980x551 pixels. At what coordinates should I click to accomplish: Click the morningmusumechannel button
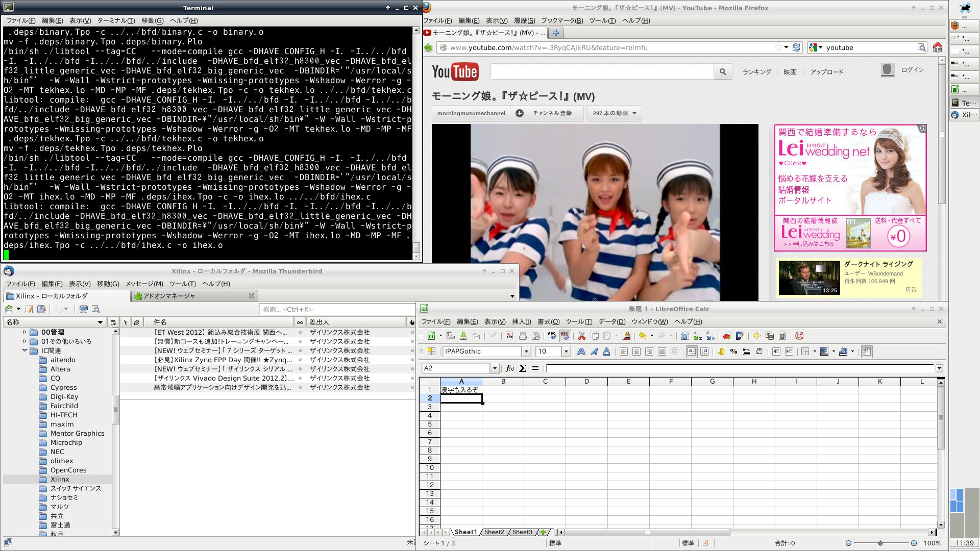point(471,113)
